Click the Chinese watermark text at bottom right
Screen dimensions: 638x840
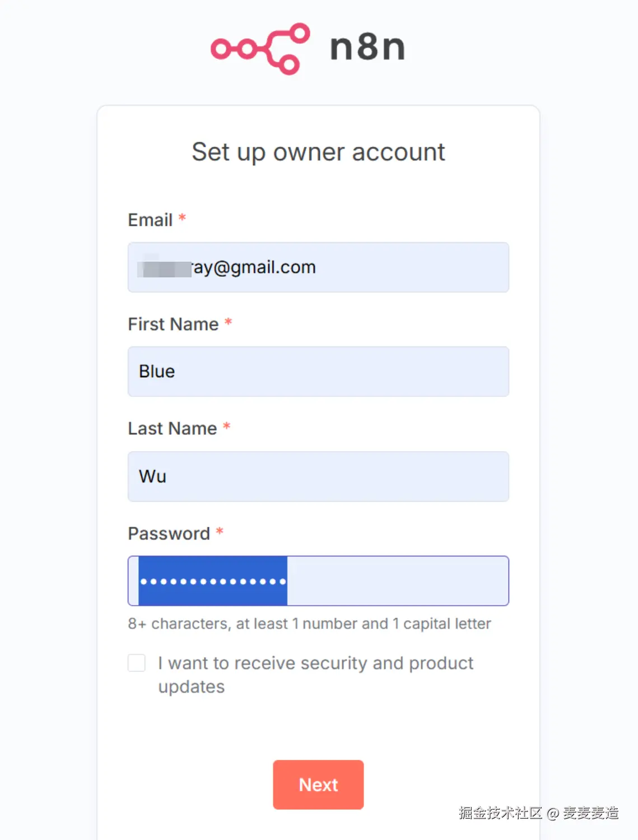tap(538, 813)
